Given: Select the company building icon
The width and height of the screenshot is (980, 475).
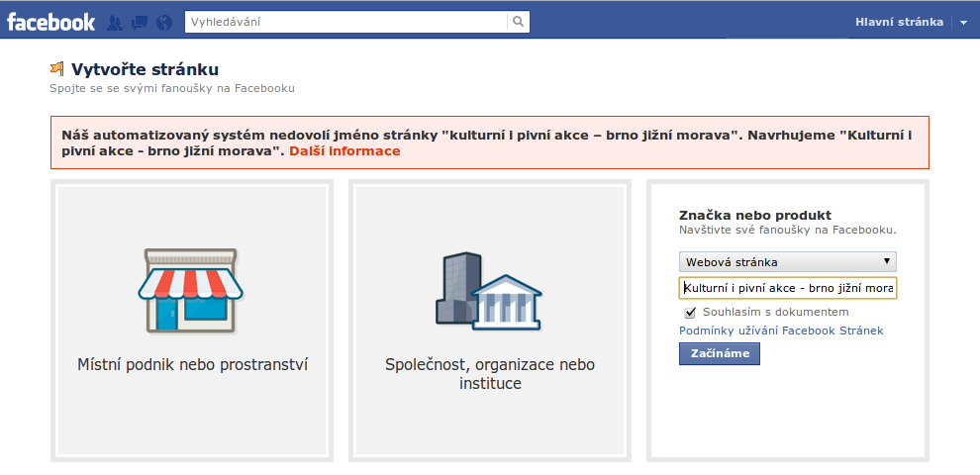Looking at the screenshot, I should [x=488, y=290].
